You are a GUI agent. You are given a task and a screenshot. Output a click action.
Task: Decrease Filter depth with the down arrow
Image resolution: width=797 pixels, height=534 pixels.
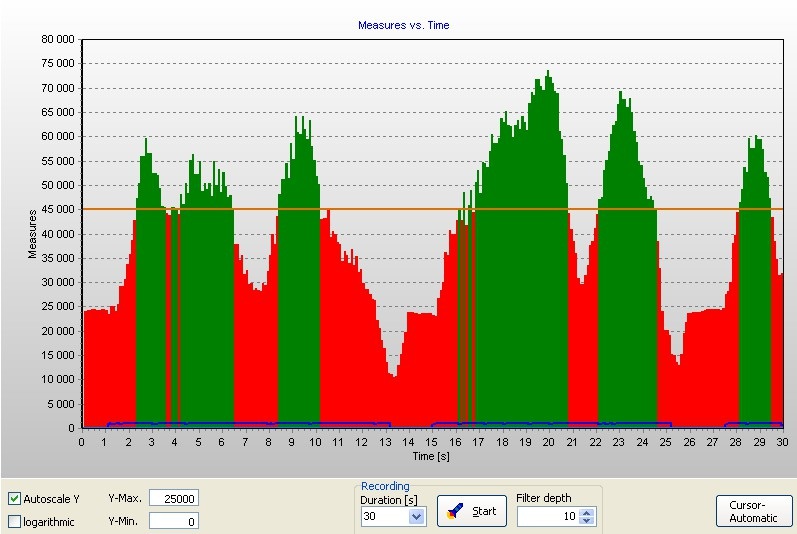587,521
